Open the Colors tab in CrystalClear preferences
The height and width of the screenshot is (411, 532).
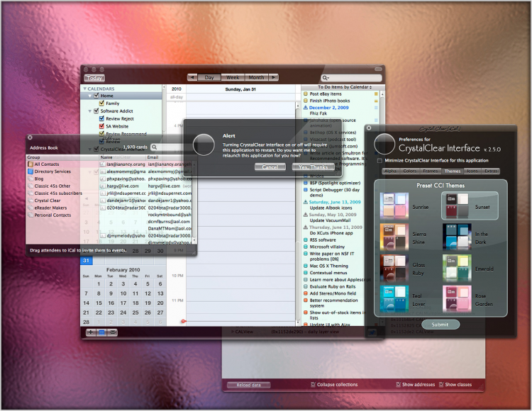(x=409, y=171)
